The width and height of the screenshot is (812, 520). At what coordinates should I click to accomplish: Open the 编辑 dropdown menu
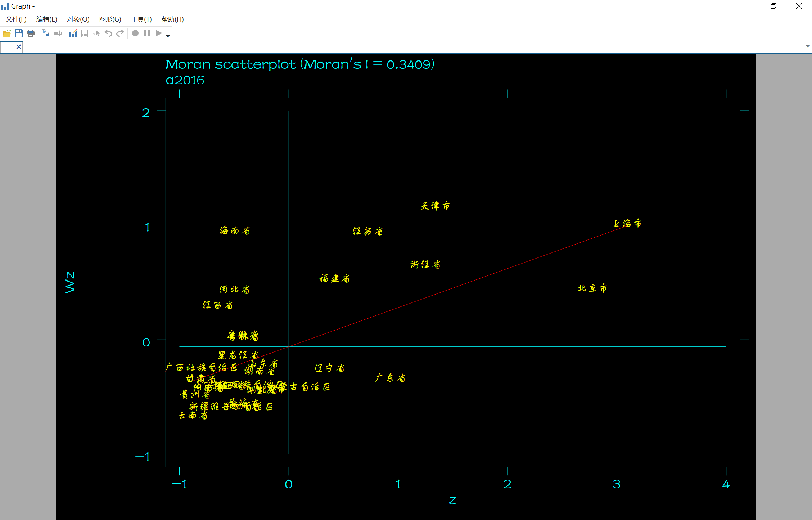pyautogui.click(x=46, y=19)
